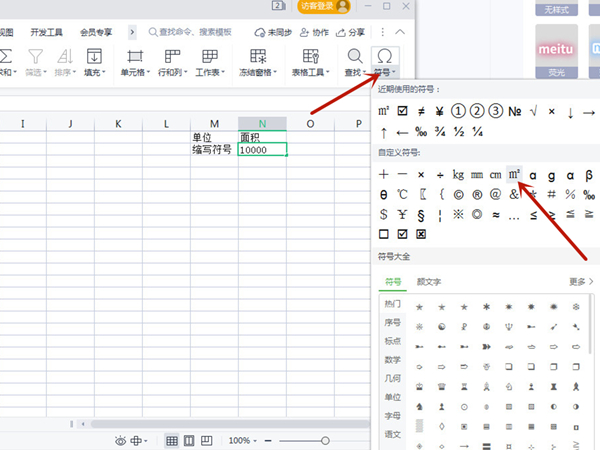This screenshot has width=600, height=450.
Task: Click the Collaborate (协作) button
Action: point(314,32)
